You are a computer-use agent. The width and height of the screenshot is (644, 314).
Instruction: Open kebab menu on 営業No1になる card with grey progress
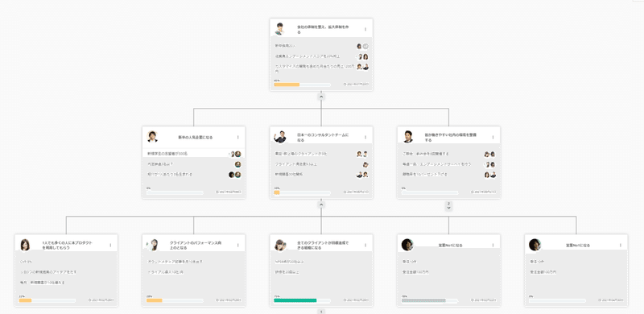(493, 245)
